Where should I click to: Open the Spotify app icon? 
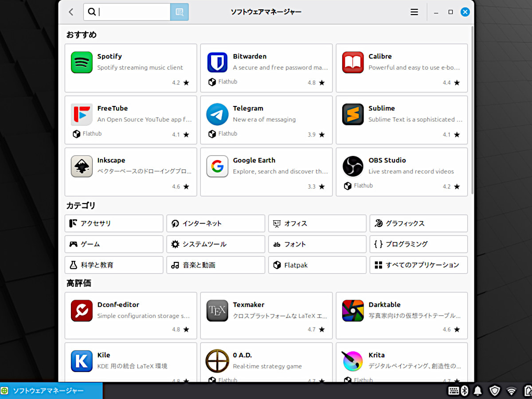(82, 63)
